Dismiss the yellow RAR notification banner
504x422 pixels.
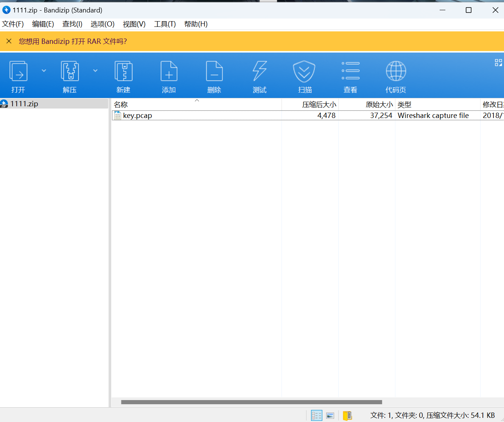[x=9, y=41]
